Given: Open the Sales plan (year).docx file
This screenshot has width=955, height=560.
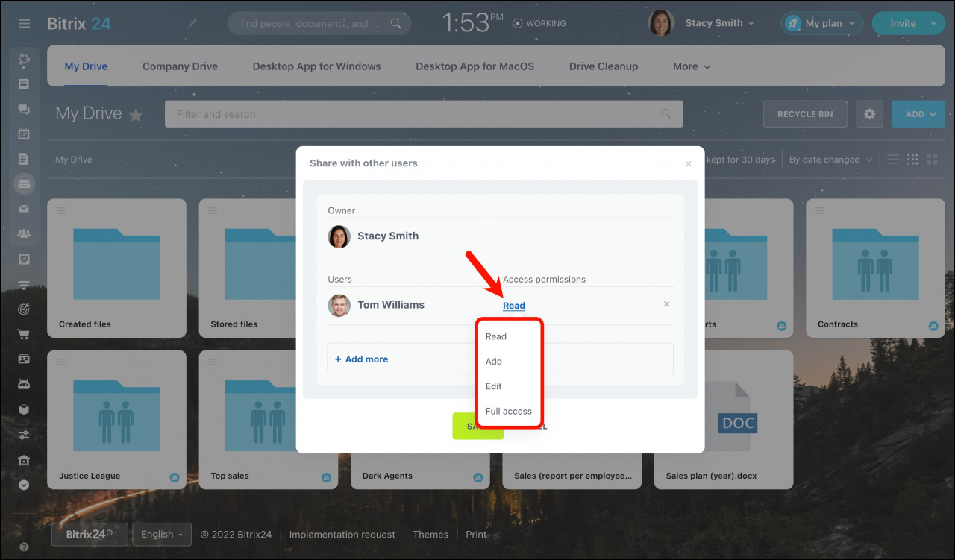Looking at the screenshot, I should click(x=722, y=420).
